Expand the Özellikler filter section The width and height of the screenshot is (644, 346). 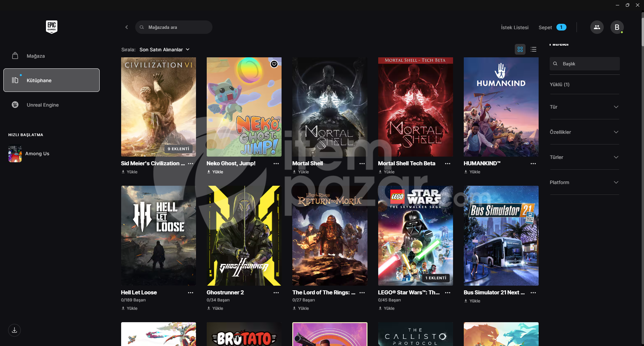tap(584, 132)
